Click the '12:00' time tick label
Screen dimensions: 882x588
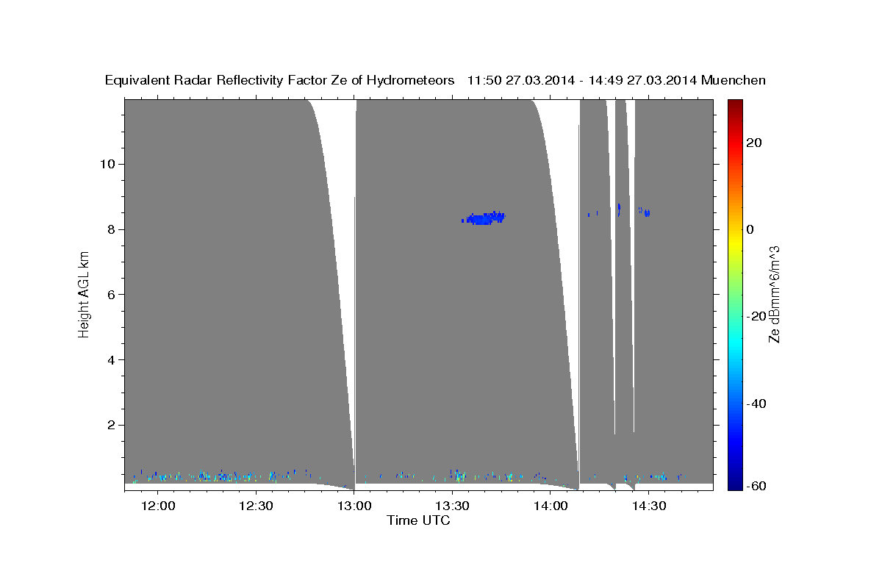(158, 506)
